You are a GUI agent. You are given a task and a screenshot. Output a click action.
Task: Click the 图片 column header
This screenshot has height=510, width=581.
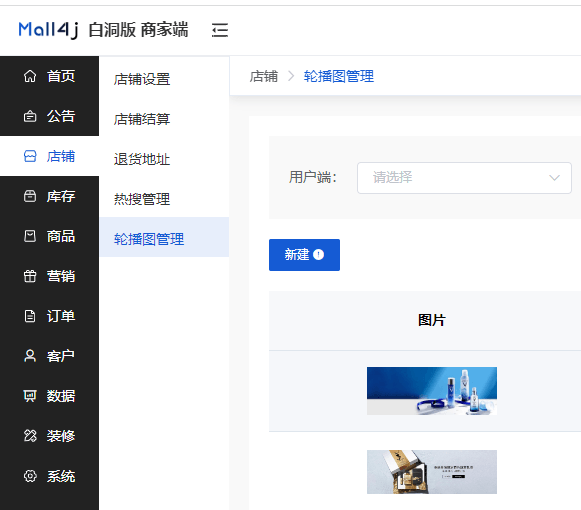pyautogui.click(x=432, y=320)
